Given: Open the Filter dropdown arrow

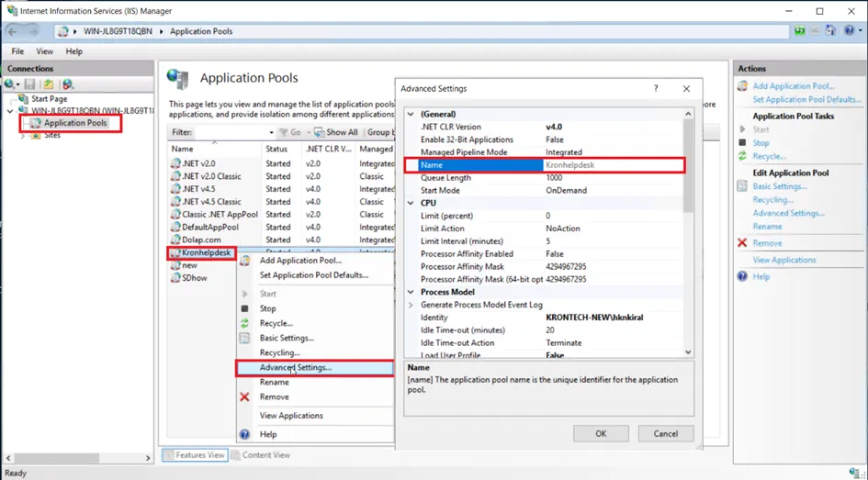Looking at the screenshot, I should coord(271,133).
